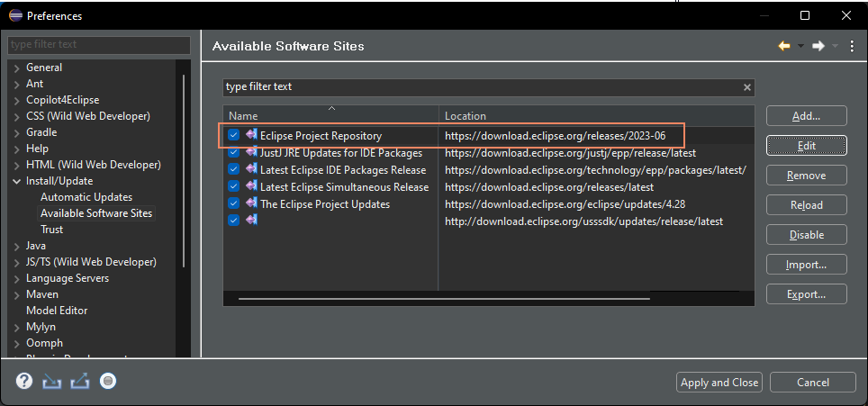Uncheck Eclipse Project Repository checkbox
This screenshot has height=406, width=868.
tap(233, 135)
